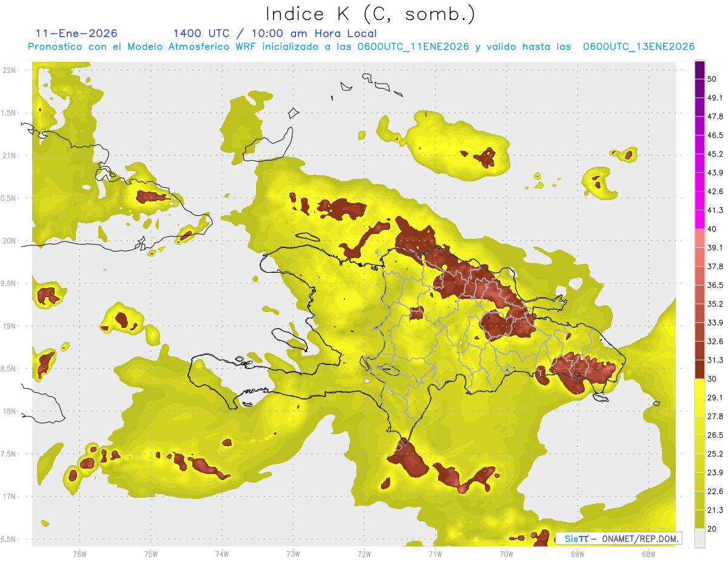Click the colorbar value '46.5'

pyautogui.click(x=715, y=135)
